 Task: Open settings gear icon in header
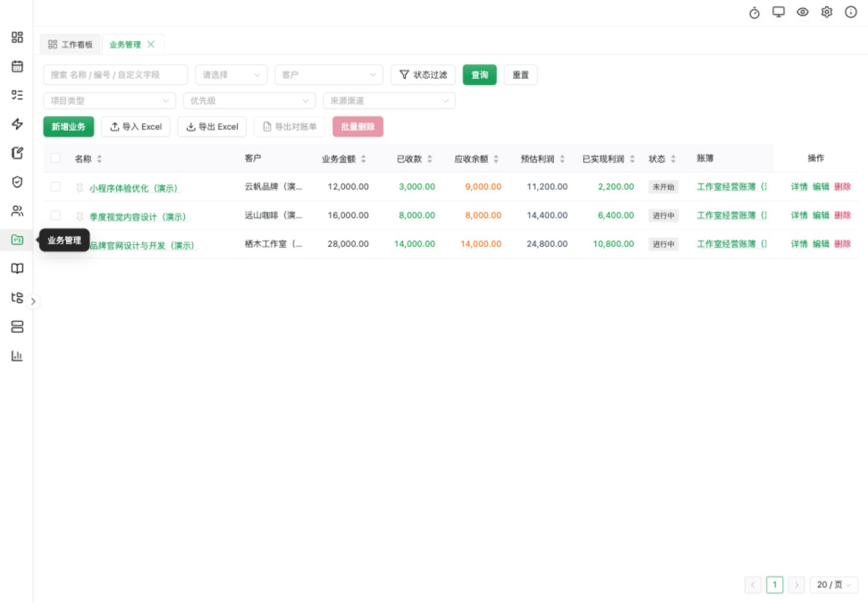(826, 12)
